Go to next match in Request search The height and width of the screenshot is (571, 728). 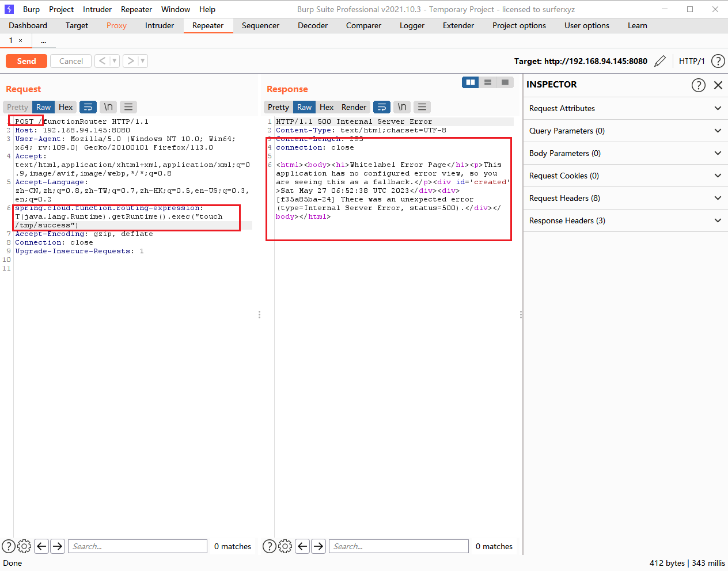(x=58, y=546)
